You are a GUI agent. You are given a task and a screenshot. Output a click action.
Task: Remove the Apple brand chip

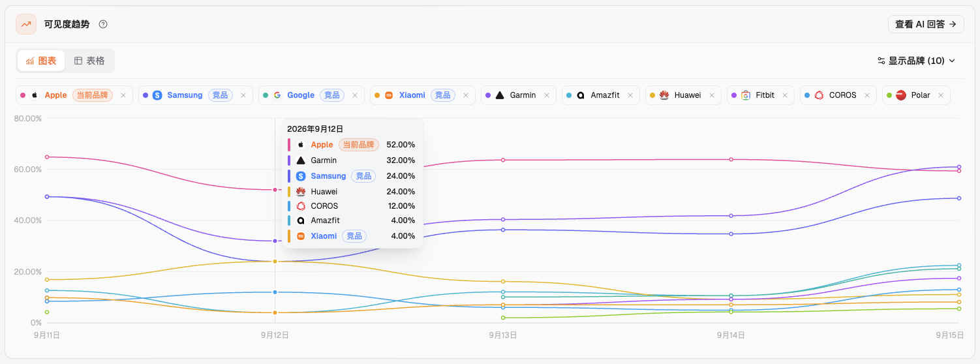123,95
